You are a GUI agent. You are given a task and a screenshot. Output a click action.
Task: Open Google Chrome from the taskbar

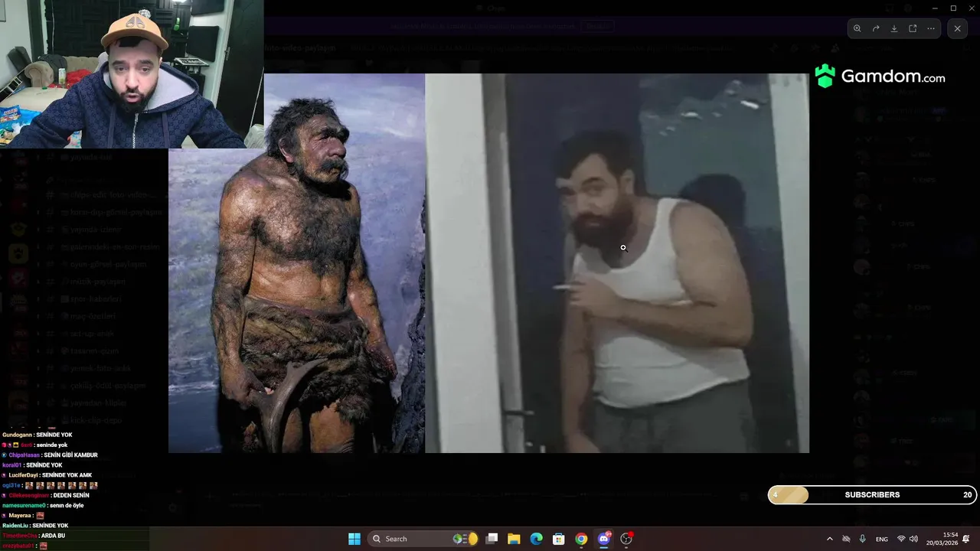pos(581,539)
